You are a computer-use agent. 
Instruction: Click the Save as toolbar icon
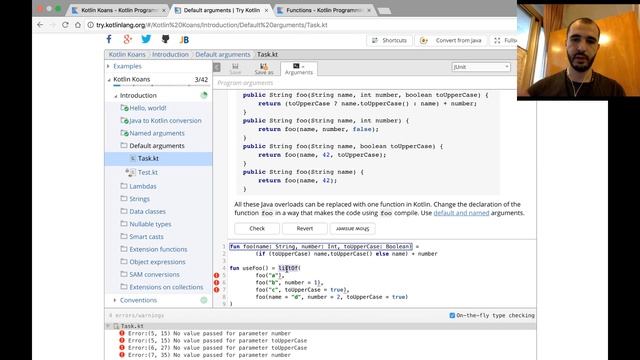(264, 69)
